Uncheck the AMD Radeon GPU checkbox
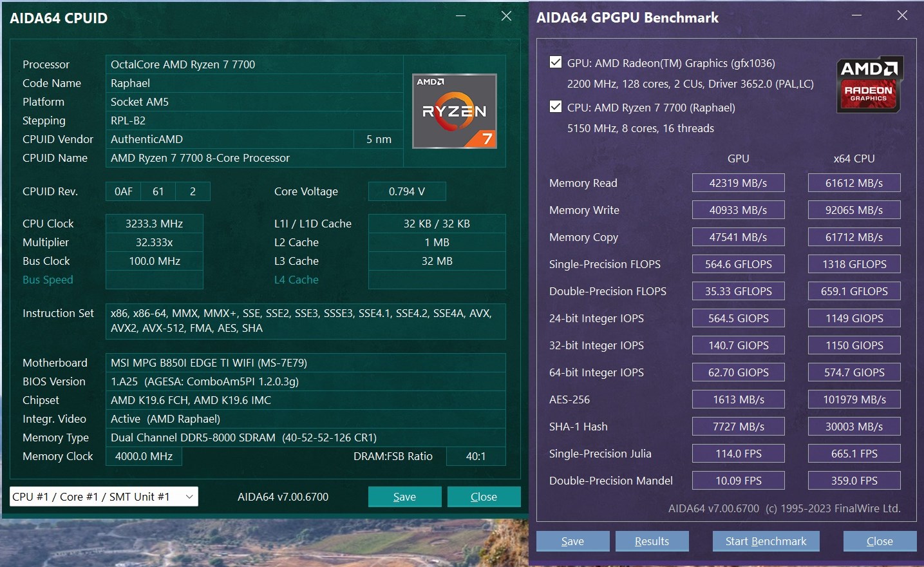 [556, 62]
